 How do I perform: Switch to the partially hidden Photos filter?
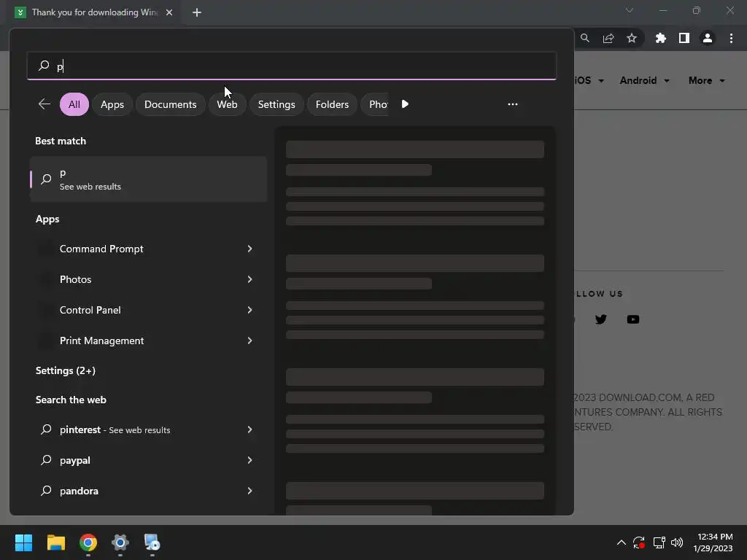tap(376, 104)
